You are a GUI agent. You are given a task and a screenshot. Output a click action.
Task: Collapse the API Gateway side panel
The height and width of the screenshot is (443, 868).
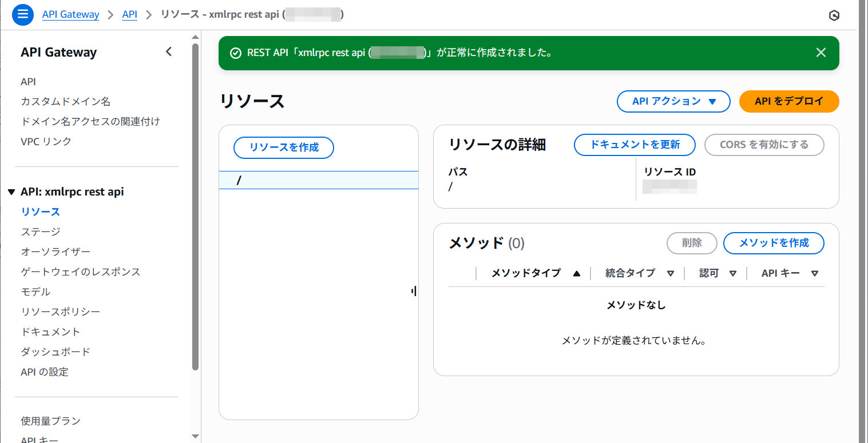(x=168, y=52)
